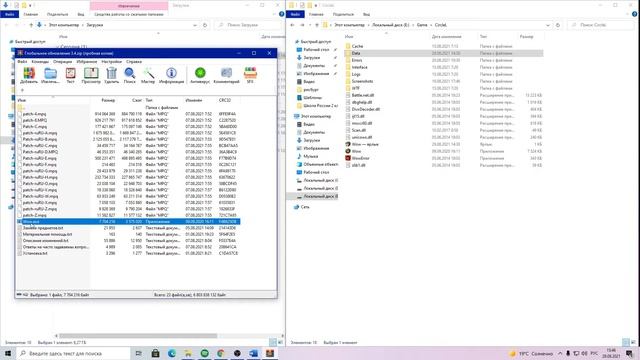Select WowError application in right Explorer
This screenshot has width=640, height=360.
point(360,158)
